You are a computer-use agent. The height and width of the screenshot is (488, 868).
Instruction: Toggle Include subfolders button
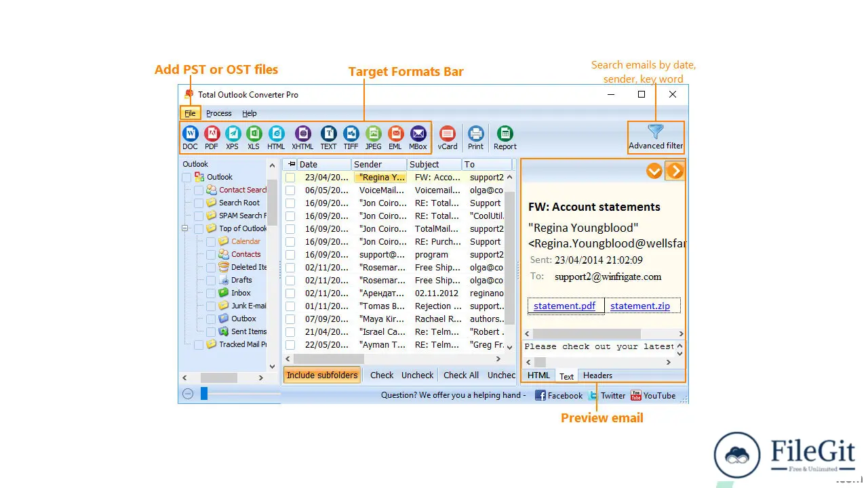point(322,375)
